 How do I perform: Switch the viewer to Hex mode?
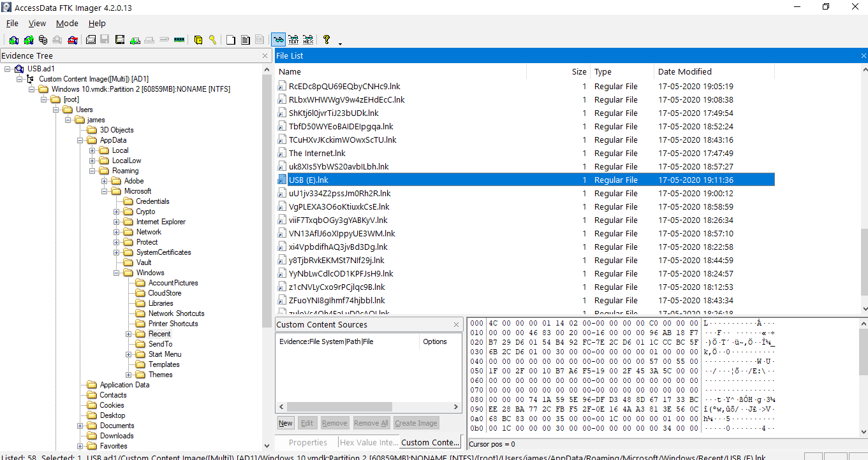tap(308, 40)
